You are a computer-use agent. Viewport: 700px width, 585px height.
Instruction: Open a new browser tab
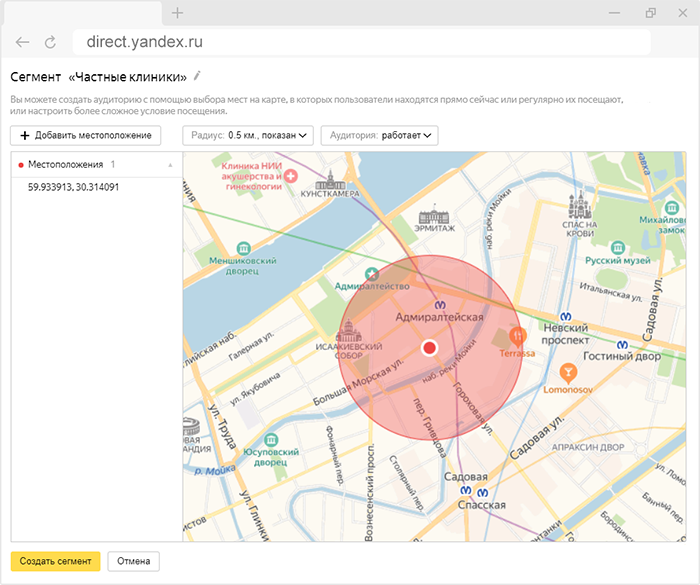tap(177, 13)
